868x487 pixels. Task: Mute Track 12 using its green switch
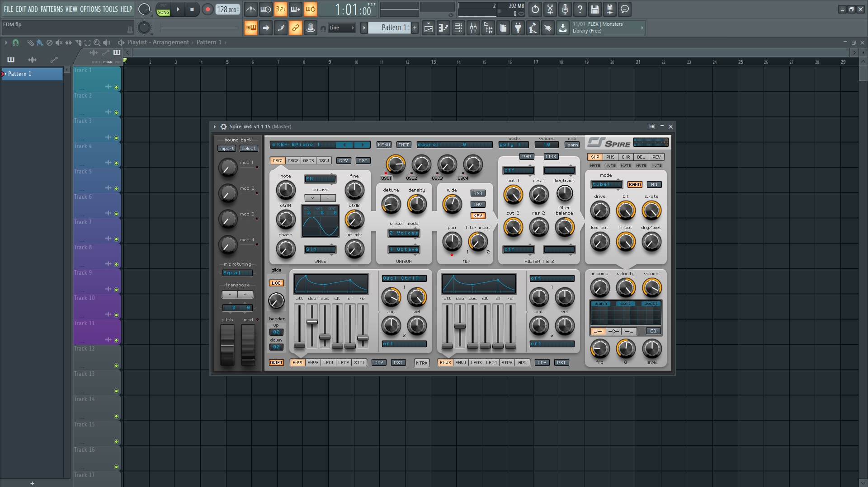click(x=116, y=365)
